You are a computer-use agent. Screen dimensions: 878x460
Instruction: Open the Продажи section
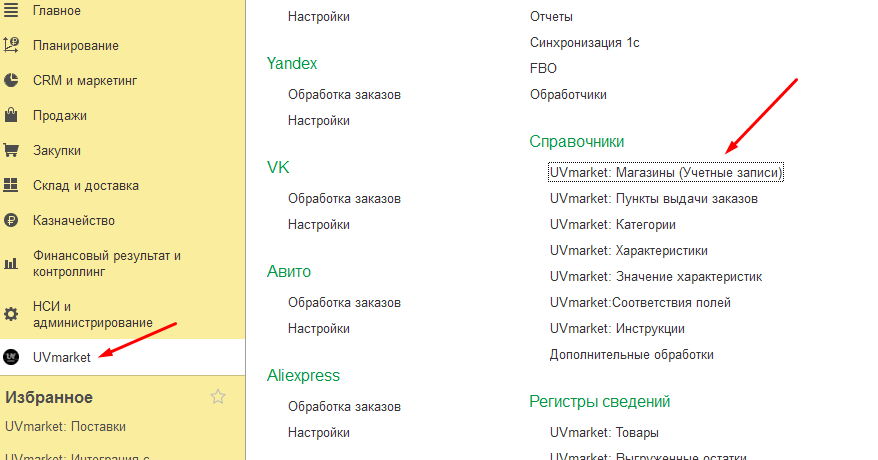click(x=59, y=116)
